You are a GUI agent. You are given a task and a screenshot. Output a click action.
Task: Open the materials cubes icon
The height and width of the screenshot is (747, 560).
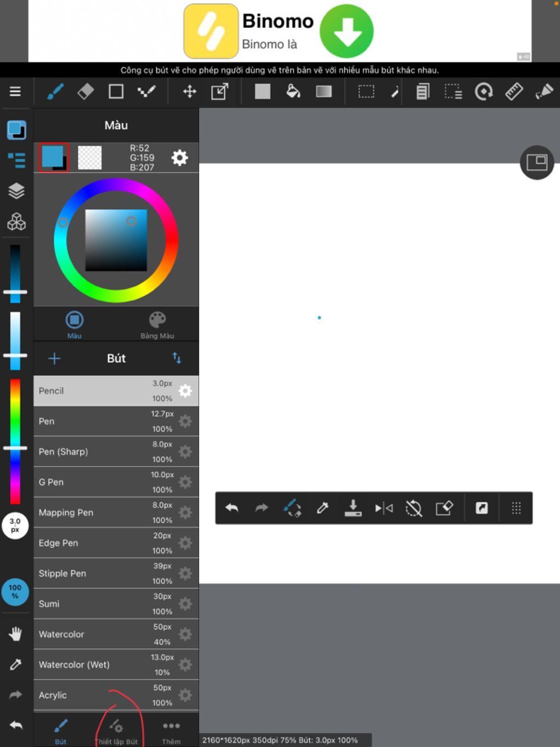(16, 222)
